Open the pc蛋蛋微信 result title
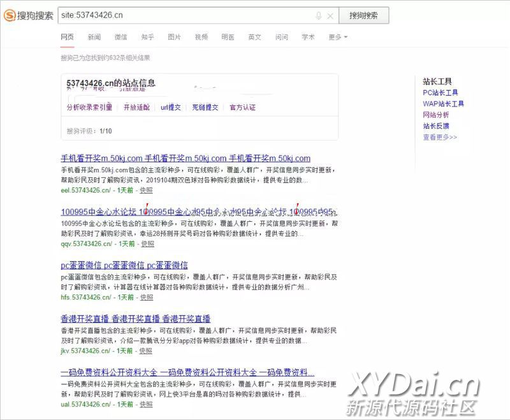The height and width of the screenshot is (420, 510). click(x=124, y=265)
